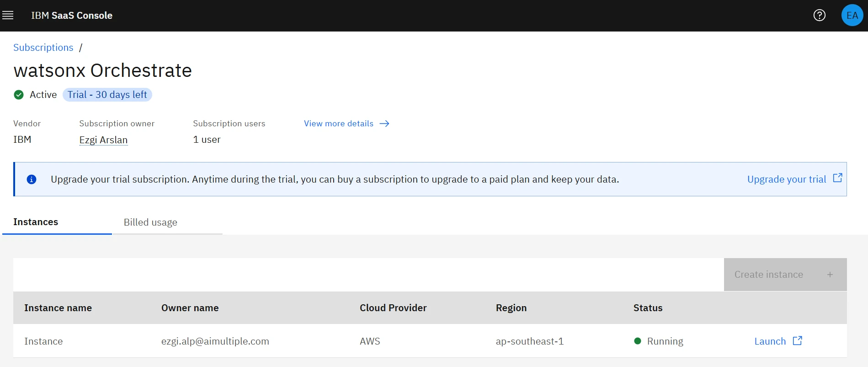This screenshot has height=367, width=868.
Task: Click the AWS cloud provider cell
Action: click(x=370, y=341)
